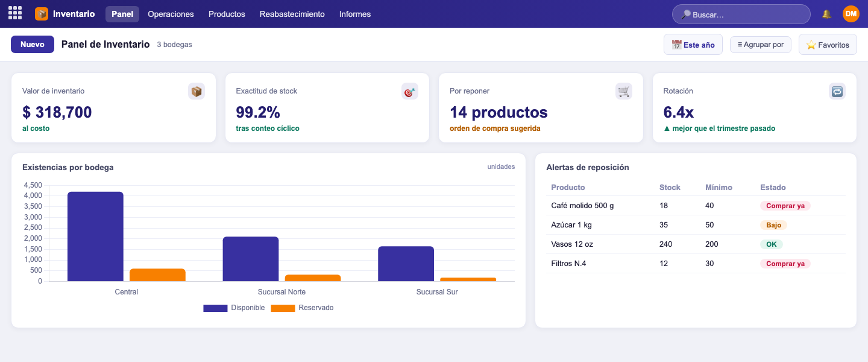Click the Inventario app title
The image size is (868, 362).
pos(74,14)
